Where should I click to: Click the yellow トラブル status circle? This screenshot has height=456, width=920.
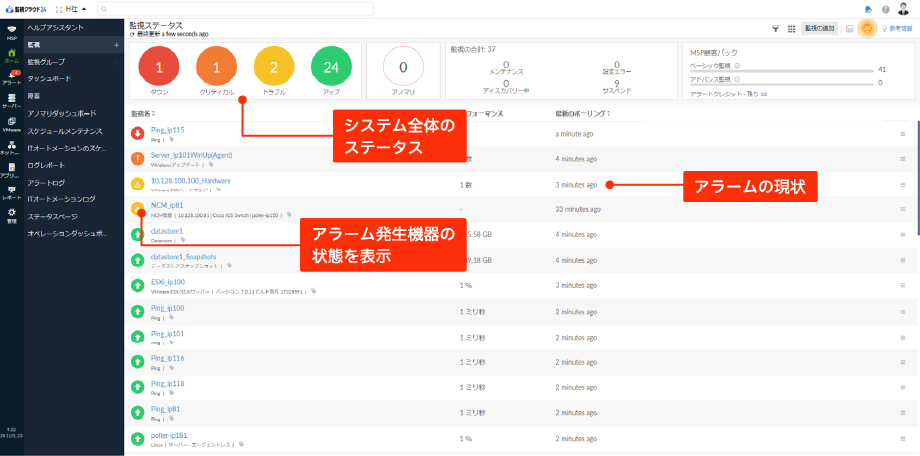(273, 67)
